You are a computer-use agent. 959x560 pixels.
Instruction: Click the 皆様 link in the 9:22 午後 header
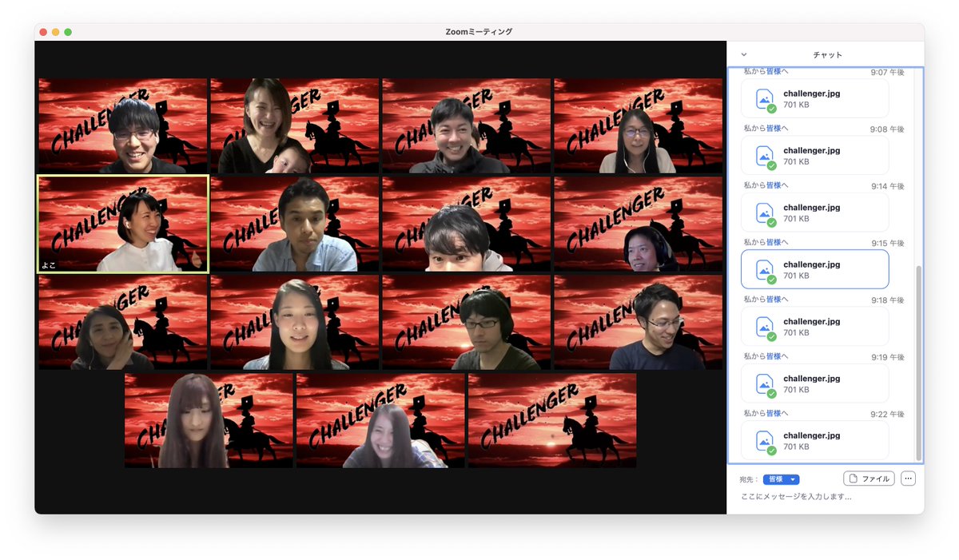tap(774, 413)
